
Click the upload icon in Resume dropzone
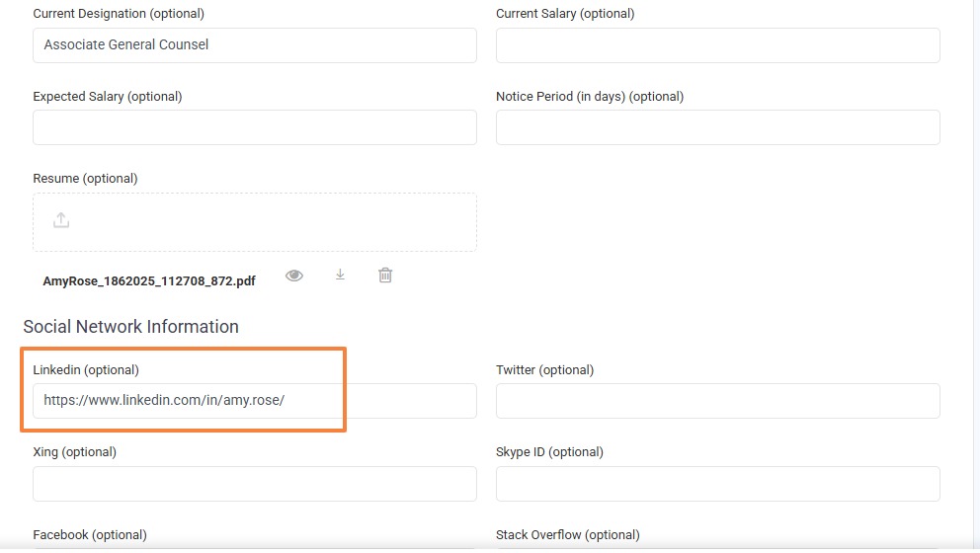point(61,220)
